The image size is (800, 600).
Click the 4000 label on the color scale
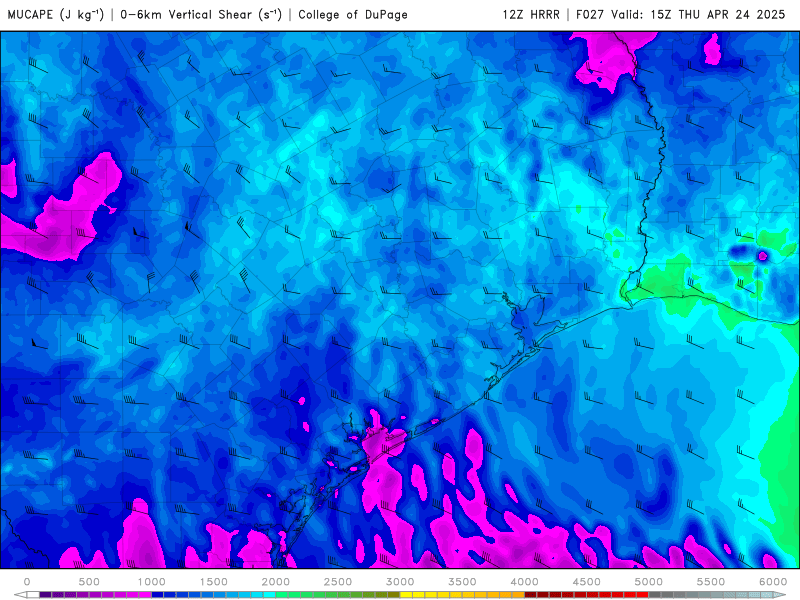point(524,582)
